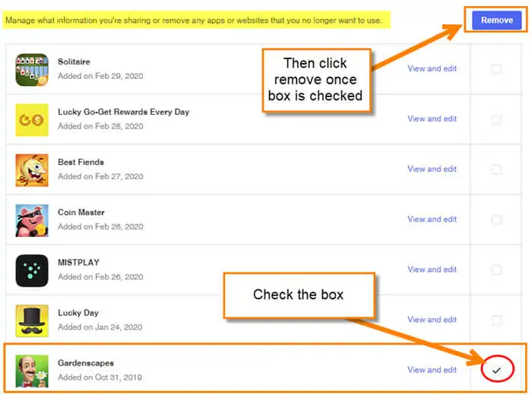Screen dimensions: 532x395
Task: Check the Coin Master checkbox
Action: pyautogui.click(x=496, y=220)
